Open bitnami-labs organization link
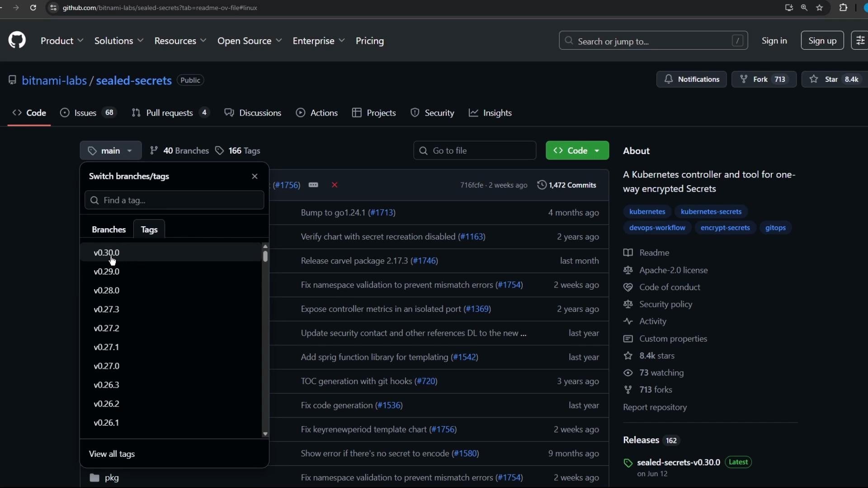Viewport: 868px width, 488px height. point(54,80)
